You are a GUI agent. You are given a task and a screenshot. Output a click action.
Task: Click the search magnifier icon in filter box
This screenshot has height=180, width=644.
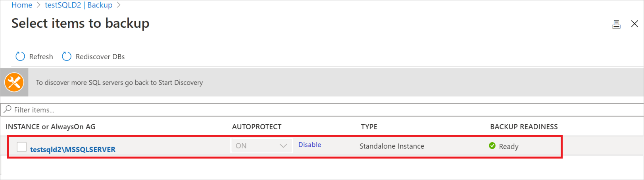coord(8,109)
